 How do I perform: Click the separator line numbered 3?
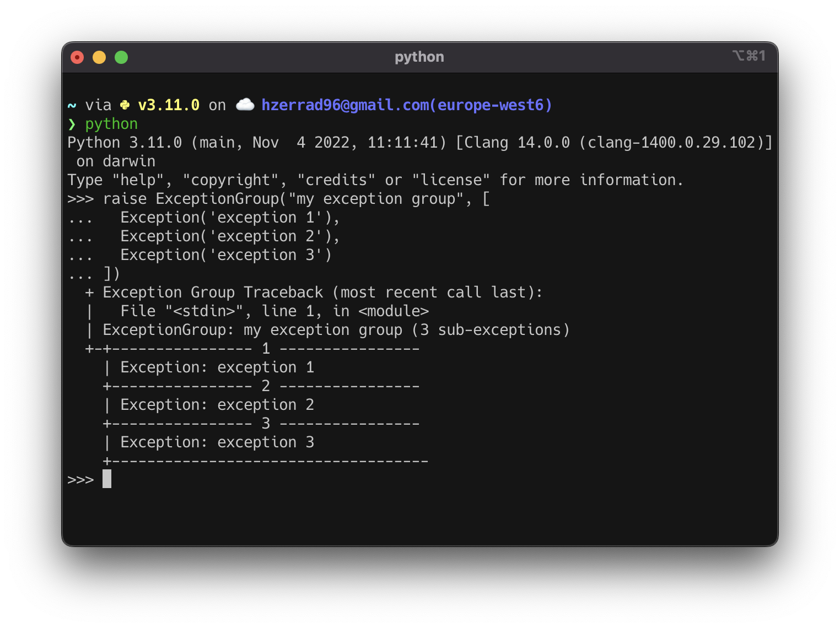[261, 424]
